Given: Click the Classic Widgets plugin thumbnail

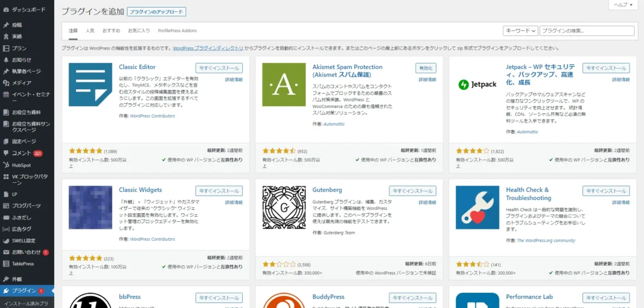Looking at the screenshot, I should tap(91, 207).
